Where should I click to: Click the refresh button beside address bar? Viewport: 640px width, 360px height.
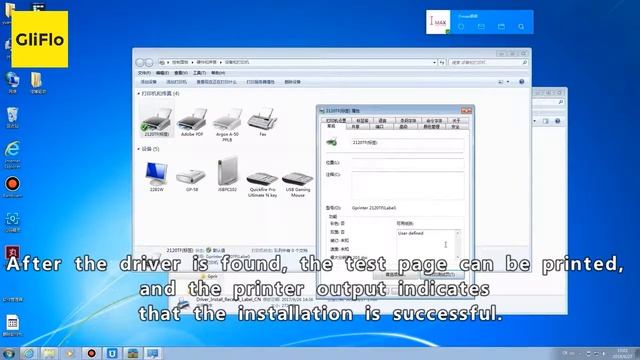coord(442,62)
